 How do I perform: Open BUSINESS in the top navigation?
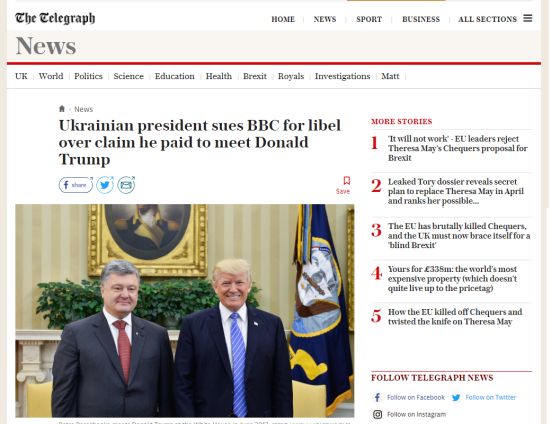pyautogui.click(x=421, y=19)
